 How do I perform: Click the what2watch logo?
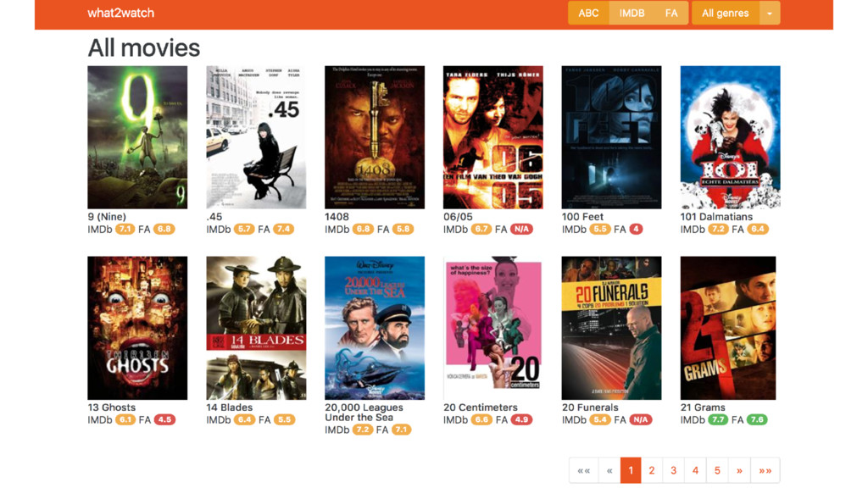click(x=120, y=13)
